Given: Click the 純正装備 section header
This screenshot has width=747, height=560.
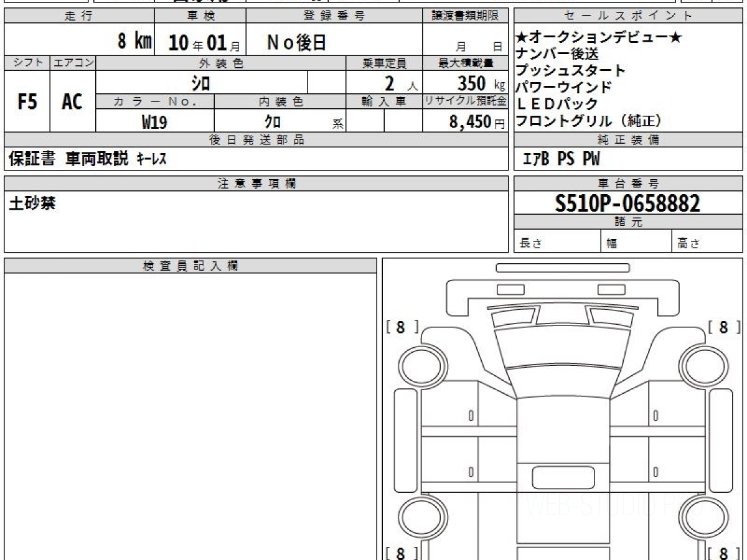Looking at the screenshot, I should 628,140.
